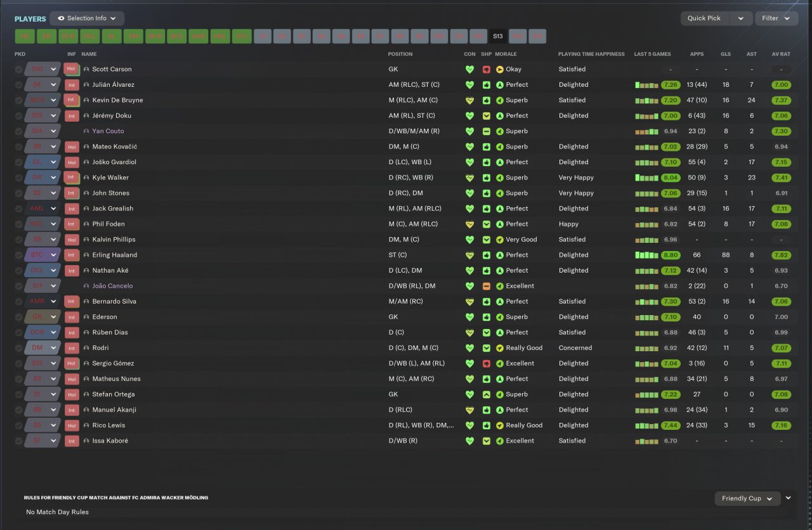Click Yan Couto's player profile icon
The height and width of the screenshot is (530, 812).
click(x=86, y=131)
